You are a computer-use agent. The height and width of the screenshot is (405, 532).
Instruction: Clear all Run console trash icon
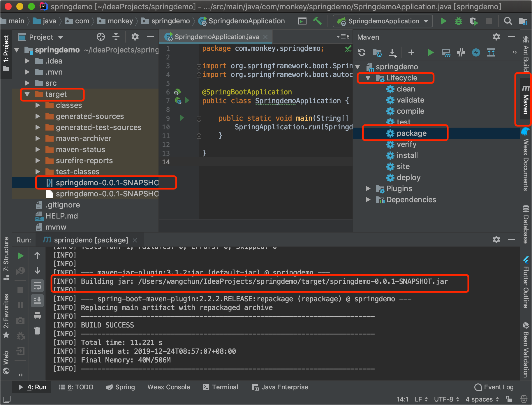click(x=37, y=331)
